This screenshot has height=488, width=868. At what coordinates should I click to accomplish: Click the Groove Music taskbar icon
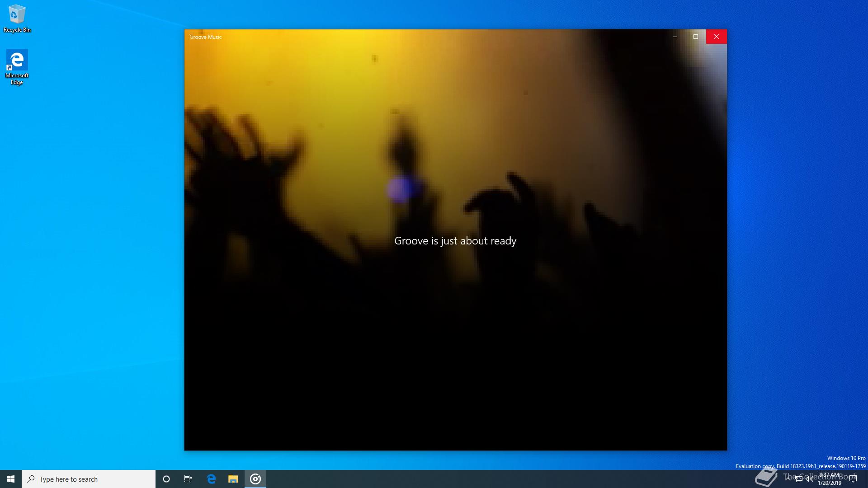pyautogui.click(x=255, y=479)
